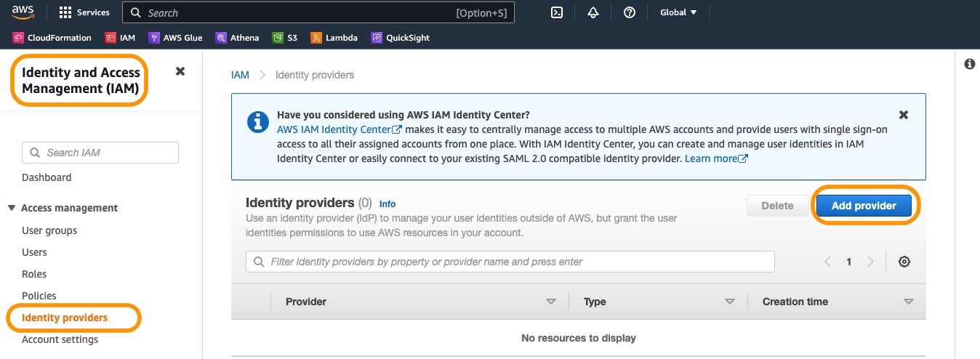Click the No resources to display text
The image size is (980, 359).
(x=579, y=338)
